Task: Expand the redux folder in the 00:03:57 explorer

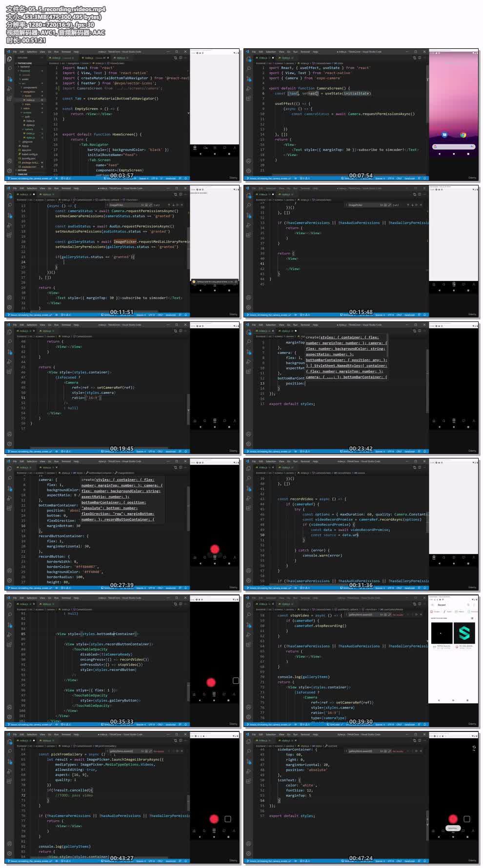Action: click(x=25, y=108)
